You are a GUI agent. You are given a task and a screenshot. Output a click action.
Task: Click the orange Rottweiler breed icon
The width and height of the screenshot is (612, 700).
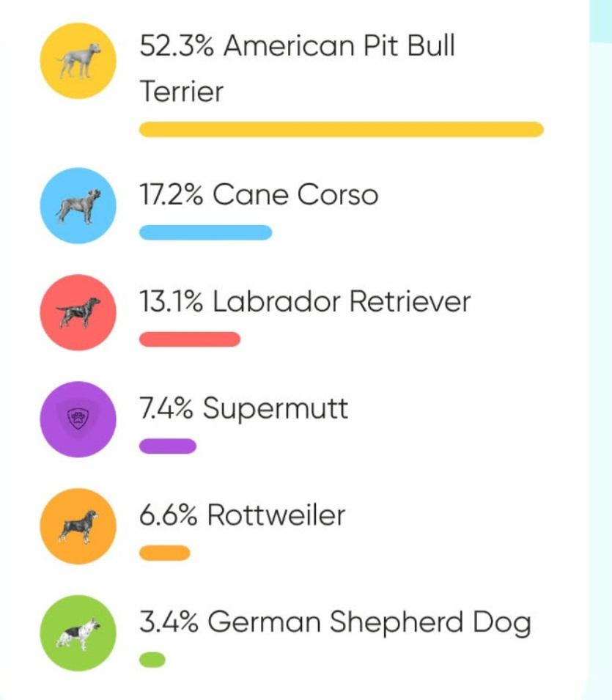pos(78,526)
